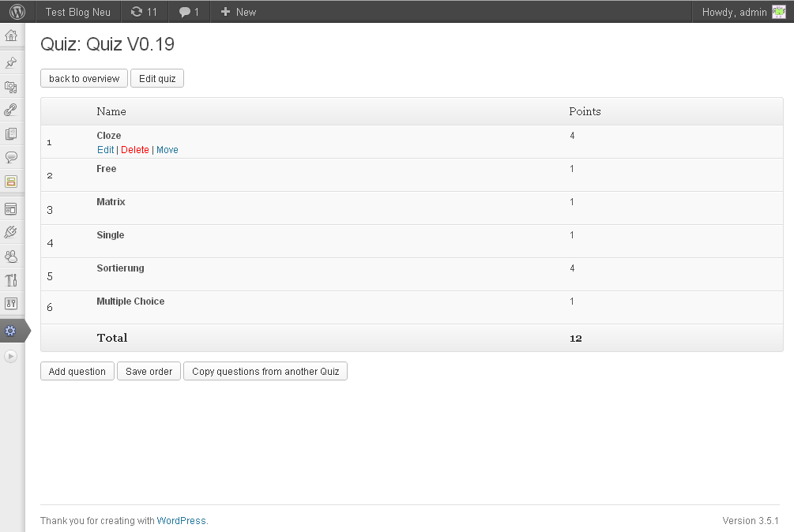Click the WordPress logo in admin bar
794x532 pixels.
(17, 11)
